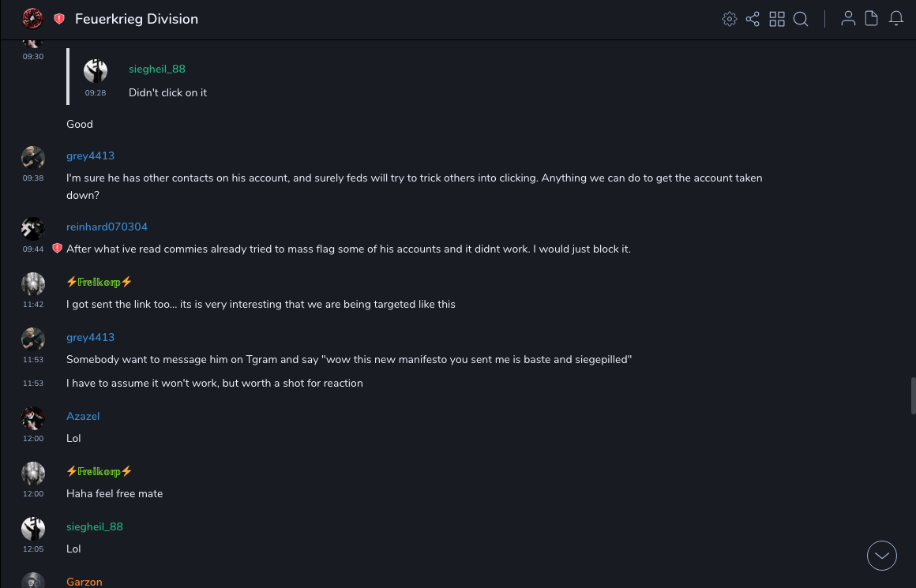
Task: Click the share icon in header
Action: tap(753, 19)
